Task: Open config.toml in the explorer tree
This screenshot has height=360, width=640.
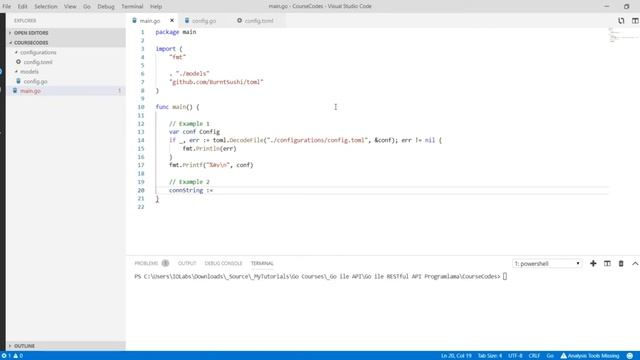Action: (38, 62)
